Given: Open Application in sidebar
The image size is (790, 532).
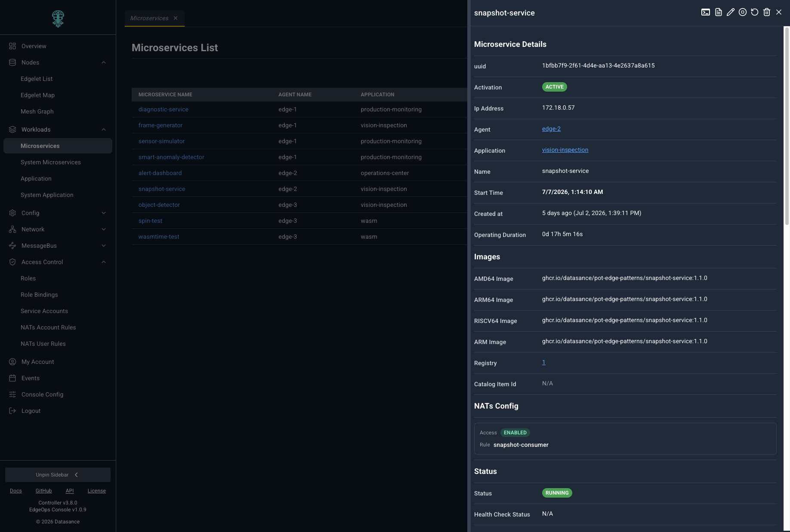Looking at the screenshot, I should 36,178.
